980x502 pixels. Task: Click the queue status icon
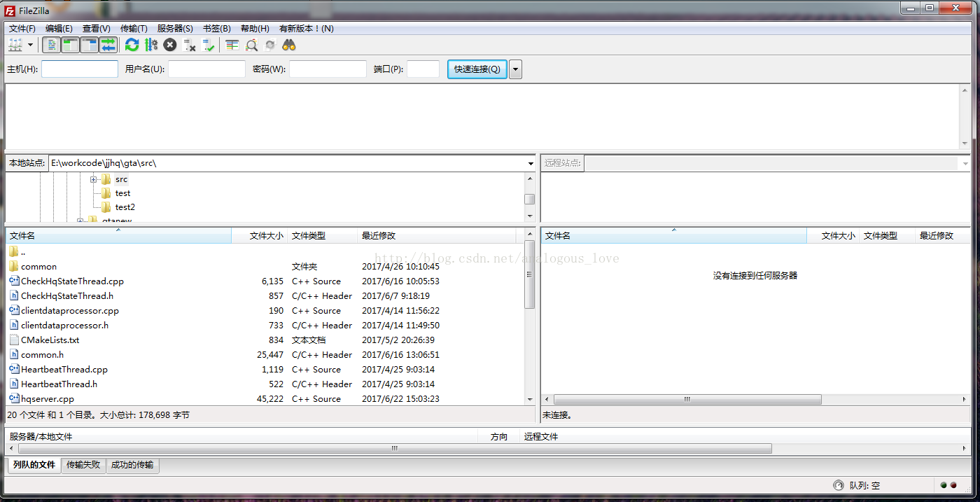(838, 485)
